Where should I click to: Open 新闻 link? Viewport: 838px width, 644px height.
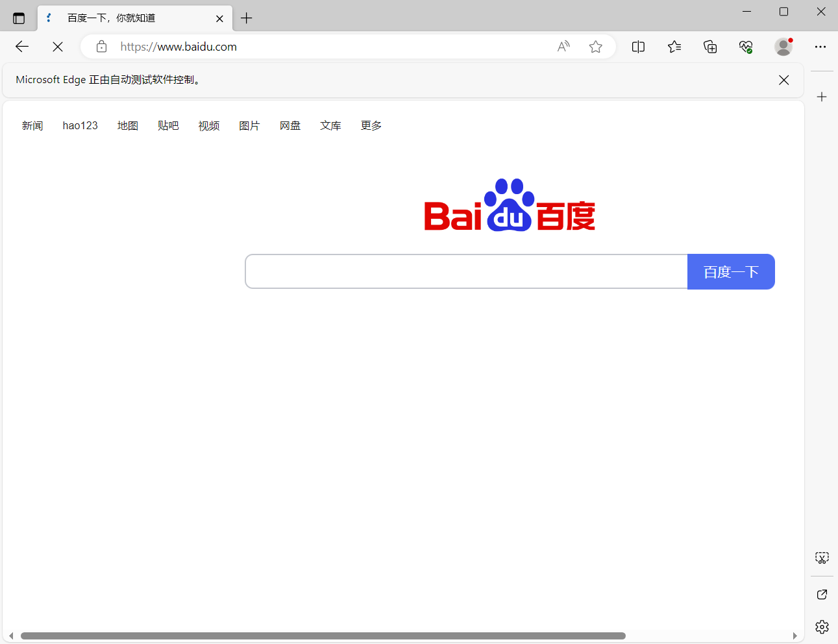(32, 125)
